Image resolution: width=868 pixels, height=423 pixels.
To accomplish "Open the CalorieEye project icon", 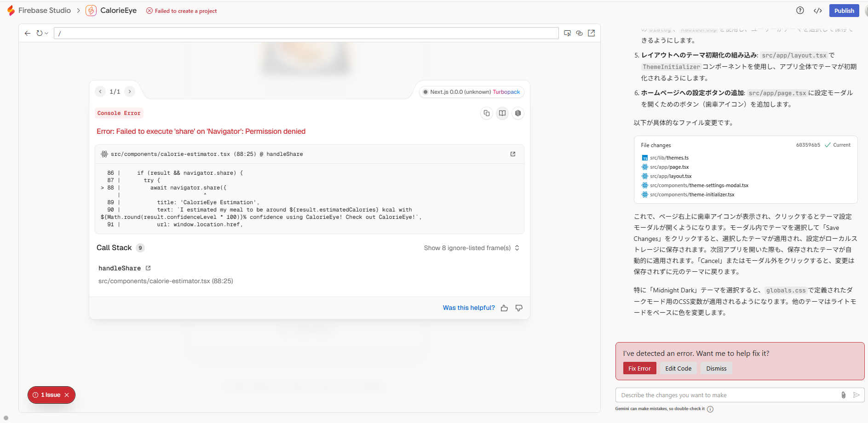I will [91, 11].
